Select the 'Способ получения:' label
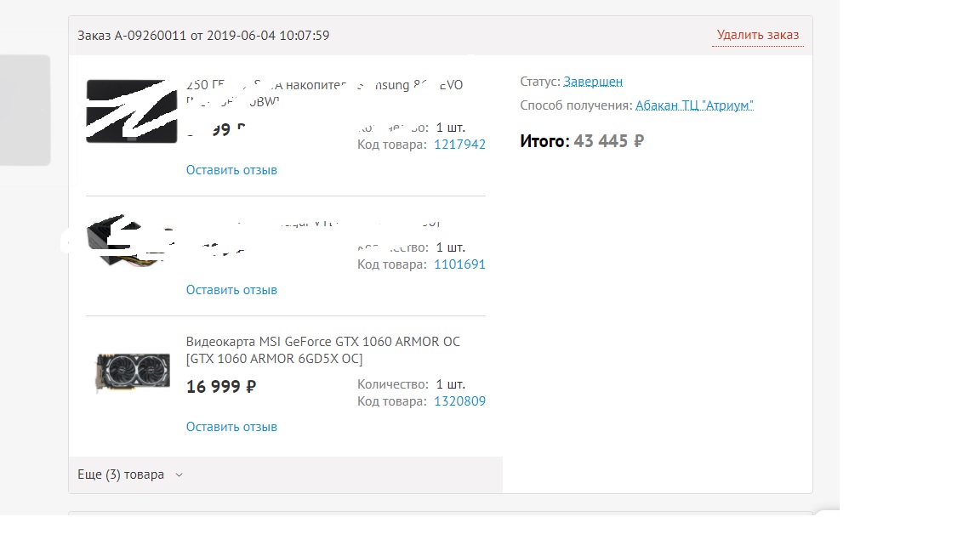The height and width of the screenshot is (551, 980). pyautogui.click(x=576, y=105)
